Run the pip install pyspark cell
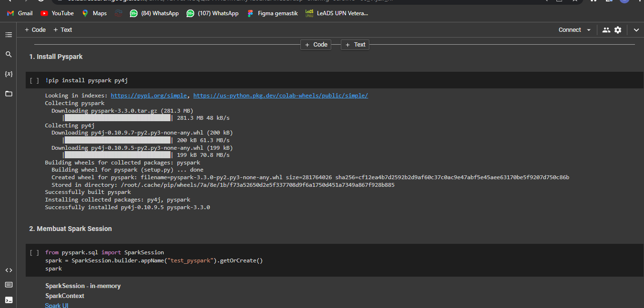The width and height of the screenshot is (644, 308). click(34, 81)
